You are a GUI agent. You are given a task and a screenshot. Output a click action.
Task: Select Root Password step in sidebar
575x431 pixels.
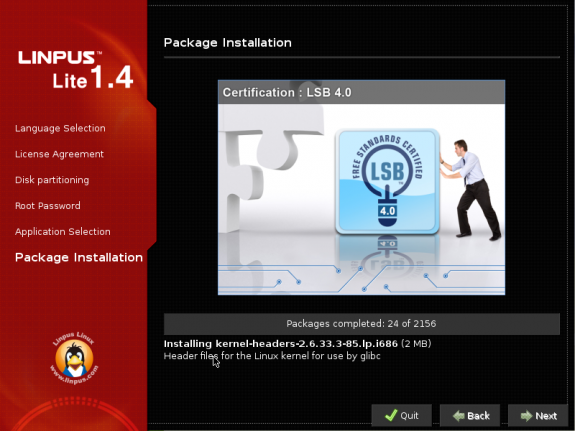pyautogui.click(x=48, y=205)
